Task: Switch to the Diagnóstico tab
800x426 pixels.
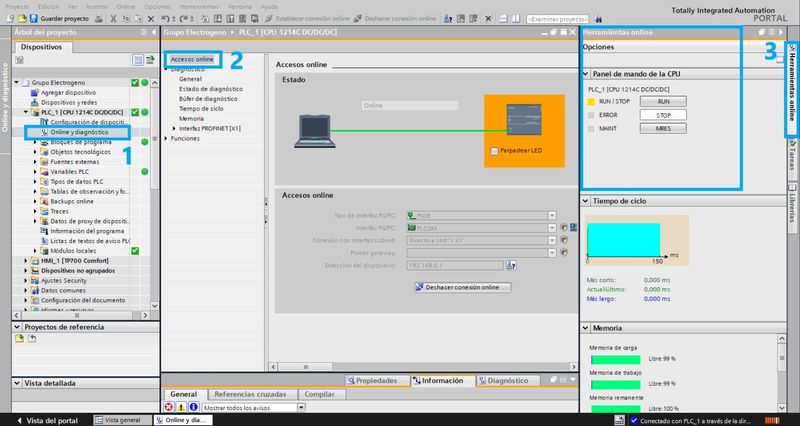Action: (508, 381)
